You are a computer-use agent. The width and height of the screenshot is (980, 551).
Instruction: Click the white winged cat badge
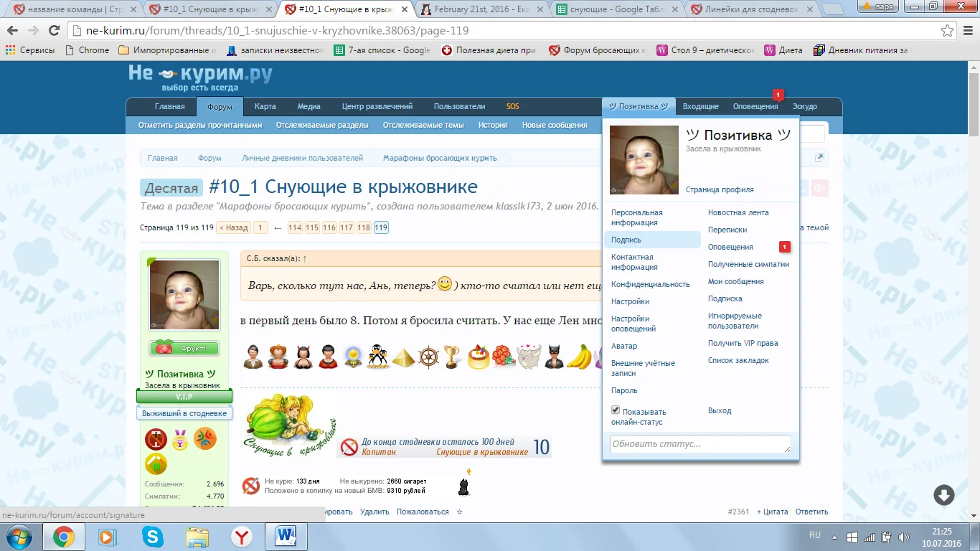529,357
